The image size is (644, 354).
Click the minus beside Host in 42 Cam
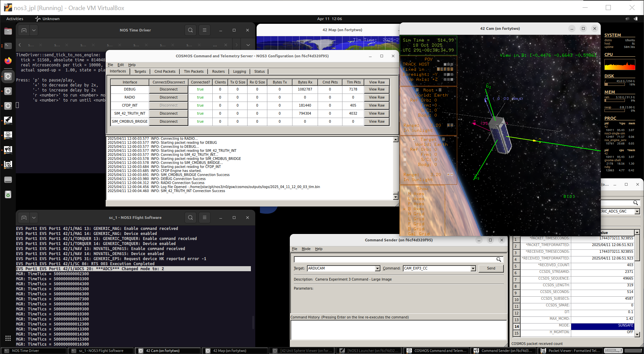coord(440,90)
